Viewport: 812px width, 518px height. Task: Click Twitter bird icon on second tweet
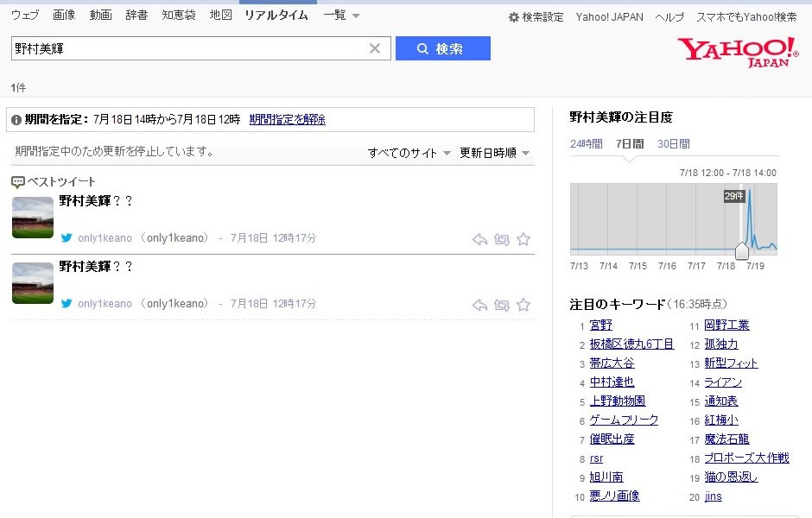[x=67, y=303]
